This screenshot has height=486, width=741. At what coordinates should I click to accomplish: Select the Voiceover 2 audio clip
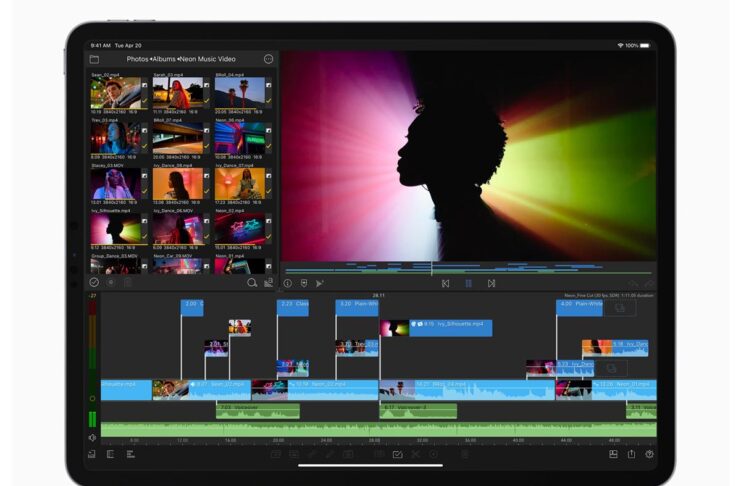pyautogui.click(x=418, y=411)
